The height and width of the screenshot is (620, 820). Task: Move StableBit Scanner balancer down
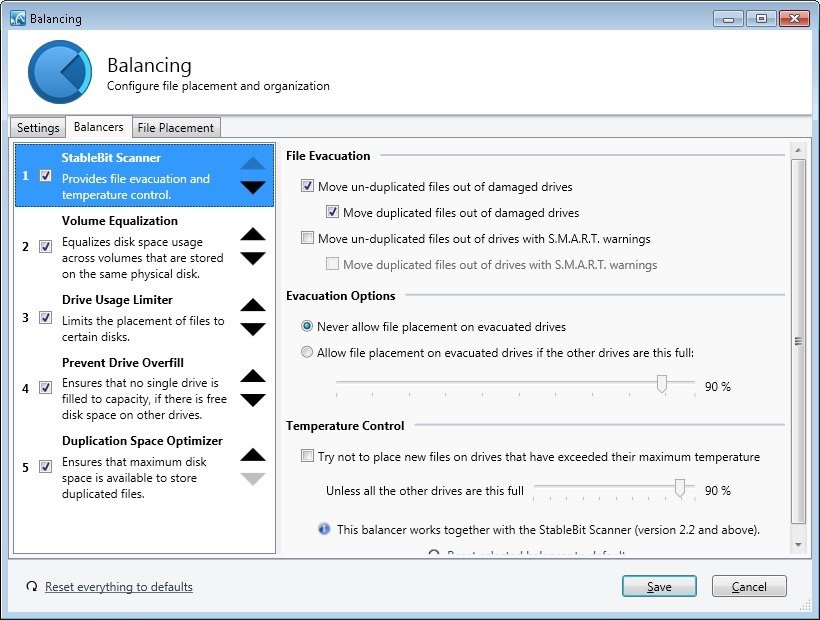pos(253,187)
